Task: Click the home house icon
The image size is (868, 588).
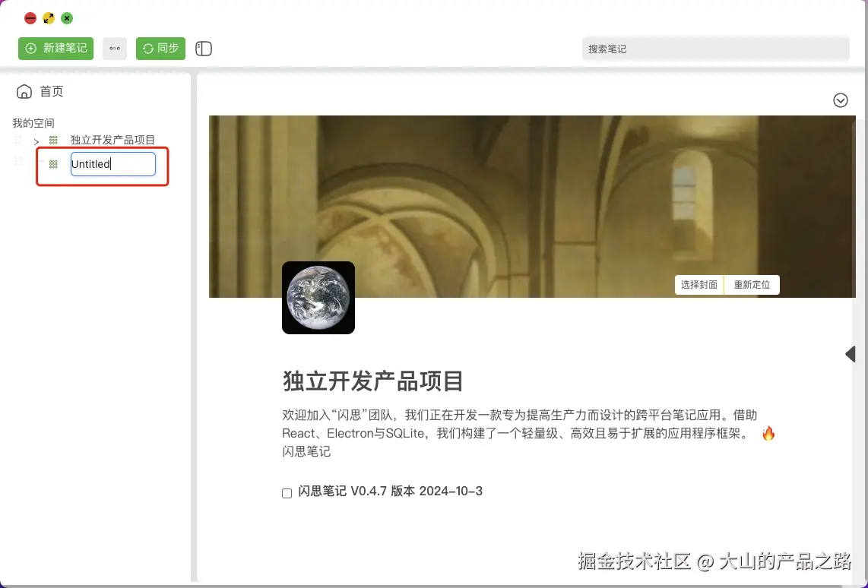Action: click(x=24, y=91)
